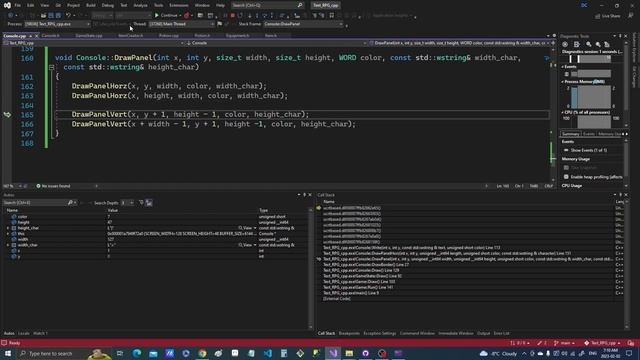Image resolution: width=640 pixels, height=360 pixels.
Task: Switch to the Potion.cpp editor tab
Action: [x=169, y=36]
